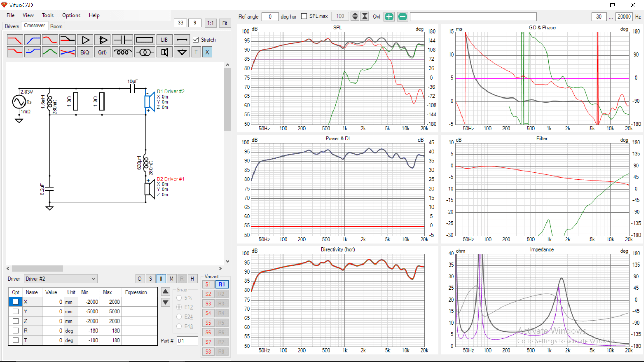Add a buffer amplifier triangle block
644x362 pixels.
pos(85,40)
